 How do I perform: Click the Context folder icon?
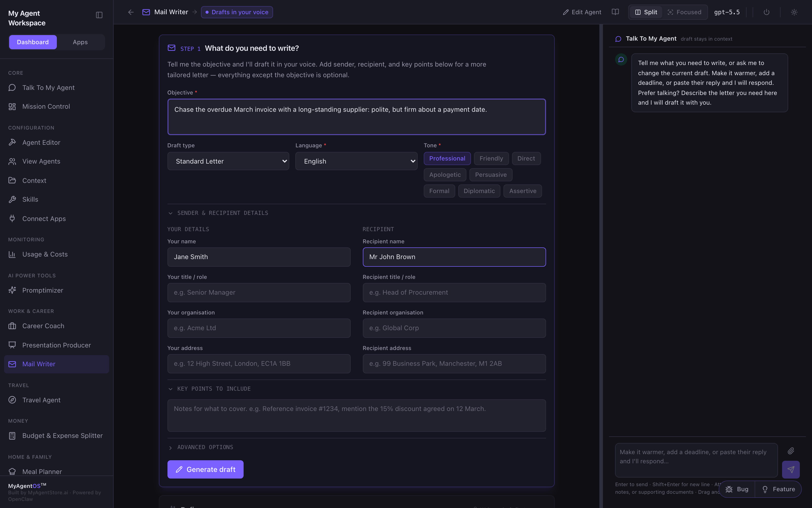tap(12, 180)
